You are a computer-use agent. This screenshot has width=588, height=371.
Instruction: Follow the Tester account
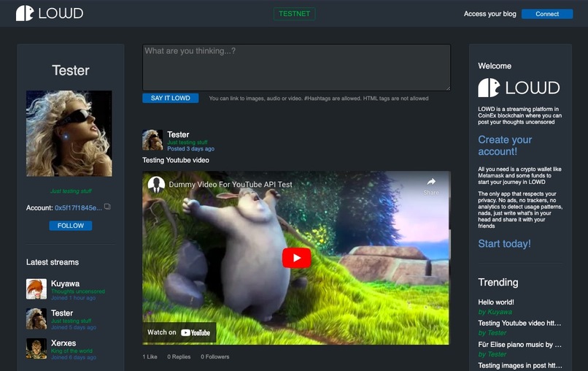pyautogui.click(x=71, y=226)
